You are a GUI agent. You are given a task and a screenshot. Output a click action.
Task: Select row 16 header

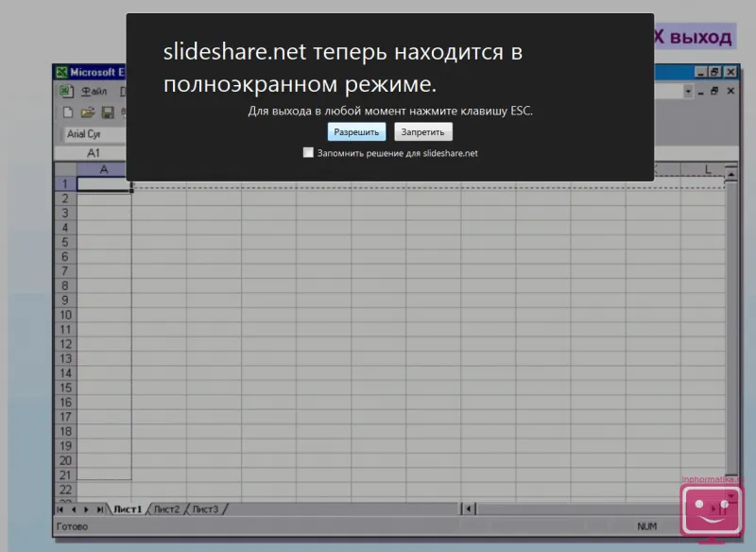pos(65,403)
